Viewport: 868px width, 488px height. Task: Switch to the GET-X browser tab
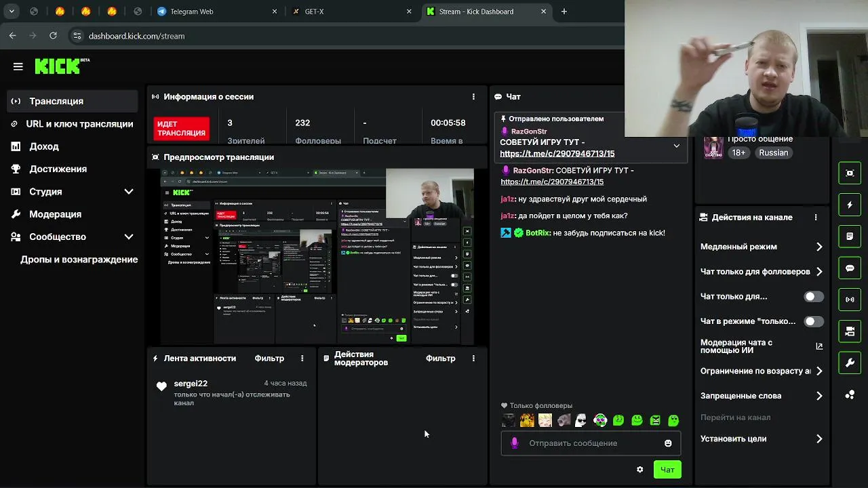coord(351,12)
